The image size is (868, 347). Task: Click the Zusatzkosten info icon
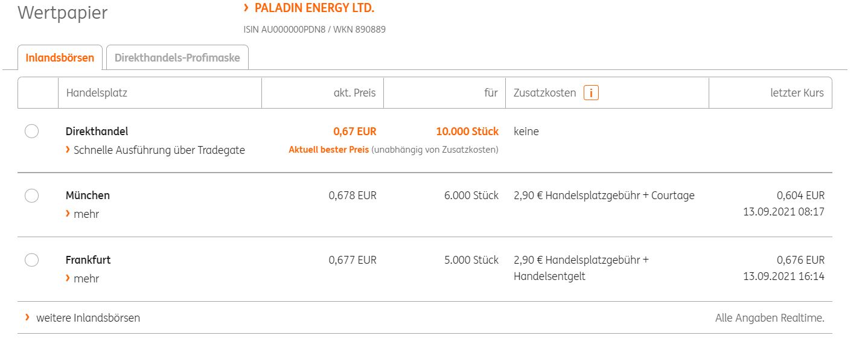591,93
